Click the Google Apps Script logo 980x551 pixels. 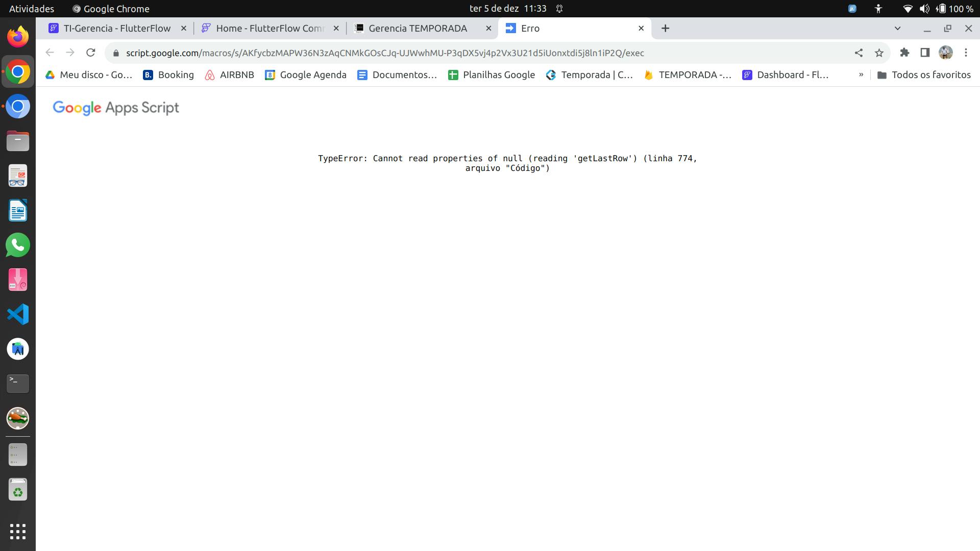click(116, 108)
